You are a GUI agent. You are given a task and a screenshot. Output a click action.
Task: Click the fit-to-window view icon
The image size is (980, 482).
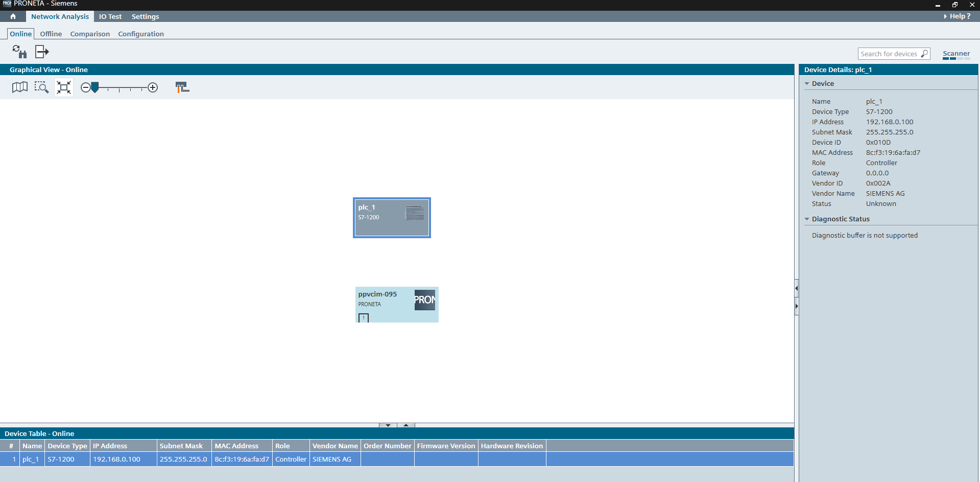click(64, 87)
